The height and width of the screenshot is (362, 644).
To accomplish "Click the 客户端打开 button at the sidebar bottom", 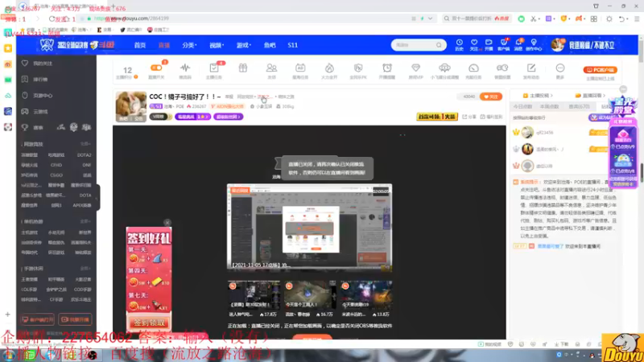I will click(37, 319).
